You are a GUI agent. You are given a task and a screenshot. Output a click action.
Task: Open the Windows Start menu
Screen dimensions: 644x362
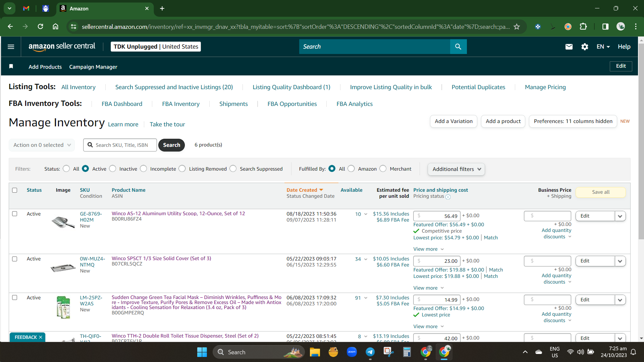point(202,352)
